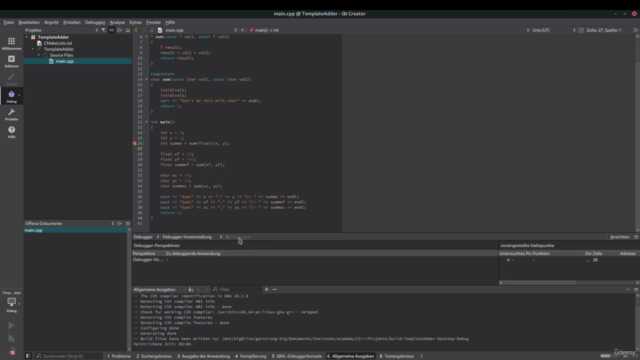Open the Extras menu
640x360 pixels.
coord(136,22)
